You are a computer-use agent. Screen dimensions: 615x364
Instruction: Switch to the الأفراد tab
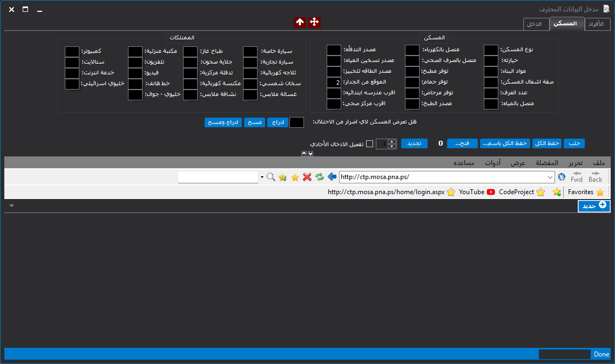(596, 24)
